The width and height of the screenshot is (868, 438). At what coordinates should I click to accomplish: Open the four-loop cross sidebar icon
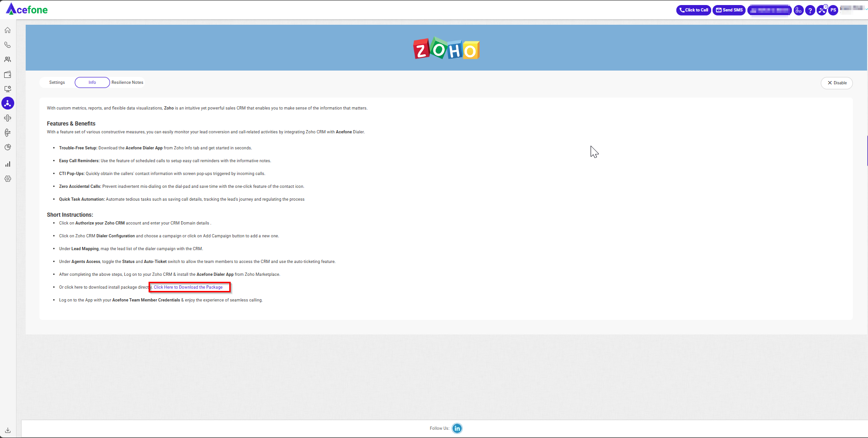pyautogui.click(x=8, y=118)
